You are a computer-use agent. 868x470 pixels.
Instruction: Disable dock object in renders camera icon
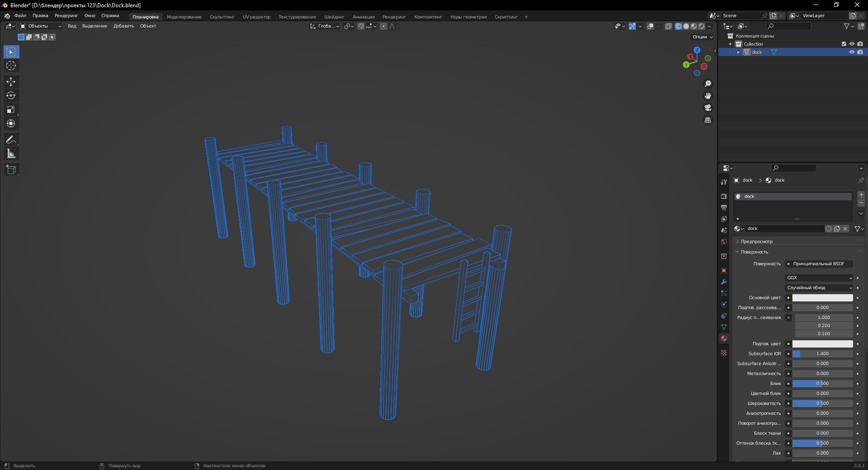tap(860, 52)
